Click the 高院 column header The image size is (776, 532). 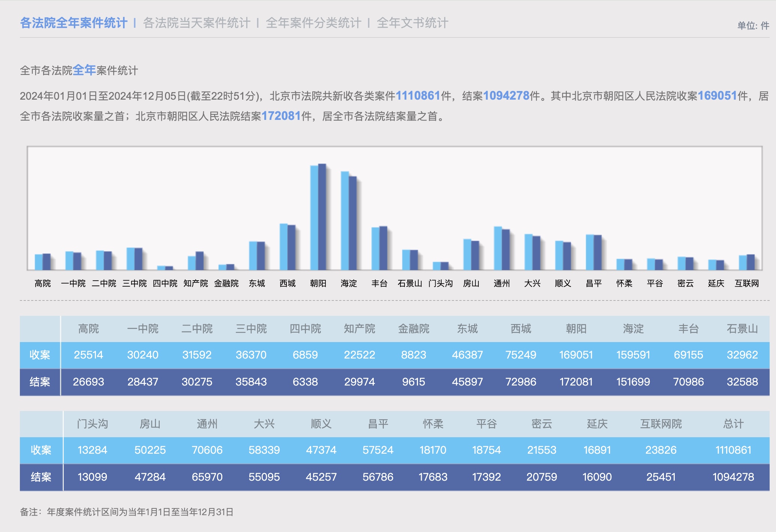pos(88,329)
